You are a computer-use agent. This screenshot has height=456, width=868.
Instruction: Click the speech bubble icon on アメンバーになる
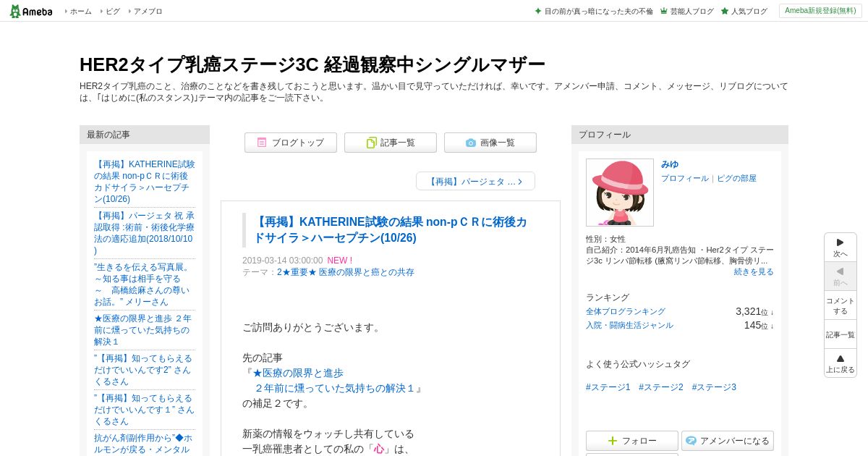point(691,441)
